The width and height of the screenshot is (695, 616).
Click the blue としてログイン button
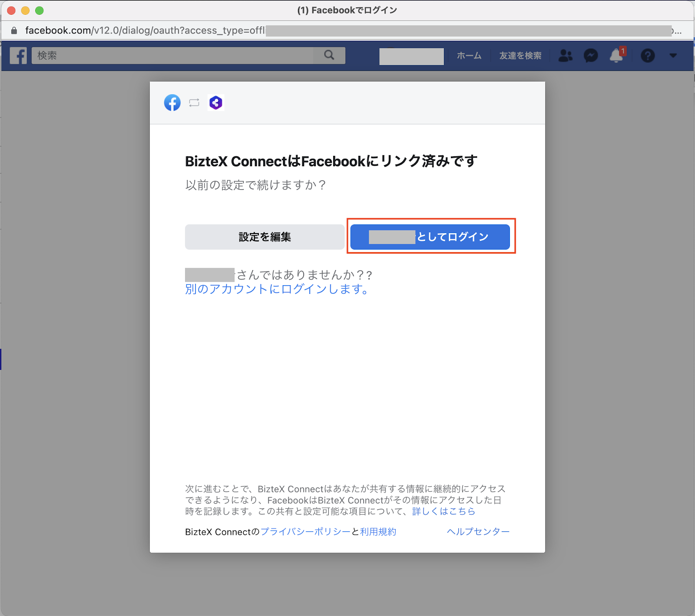[x=430, y=237]
